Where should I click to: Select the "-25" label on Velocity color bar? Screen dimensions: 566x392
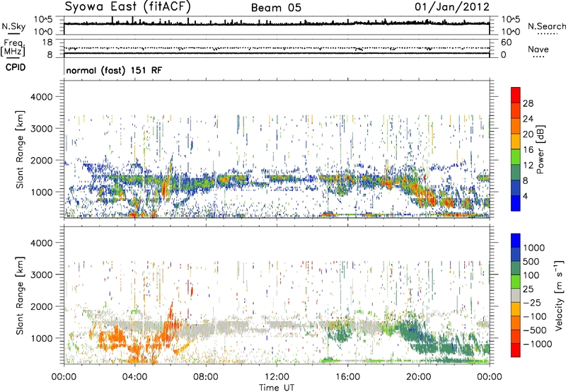point(532,302)
